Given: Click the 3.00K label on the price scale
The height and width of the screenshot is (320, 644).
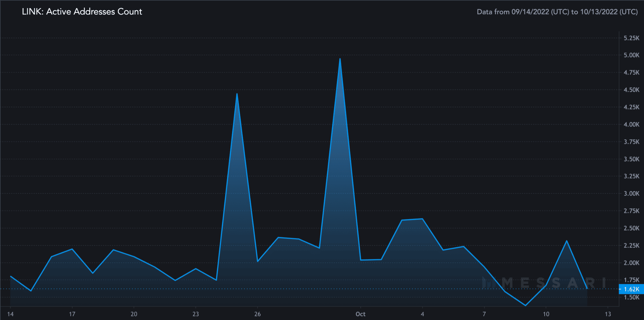Looking at the screenshot, I should coord(631,193).
